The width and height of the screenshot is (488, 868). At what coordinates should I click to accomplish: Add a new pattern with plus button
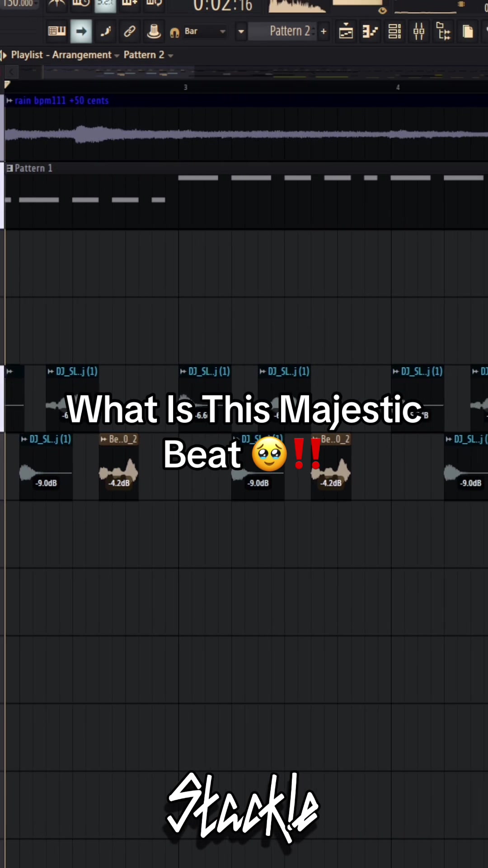324,31
